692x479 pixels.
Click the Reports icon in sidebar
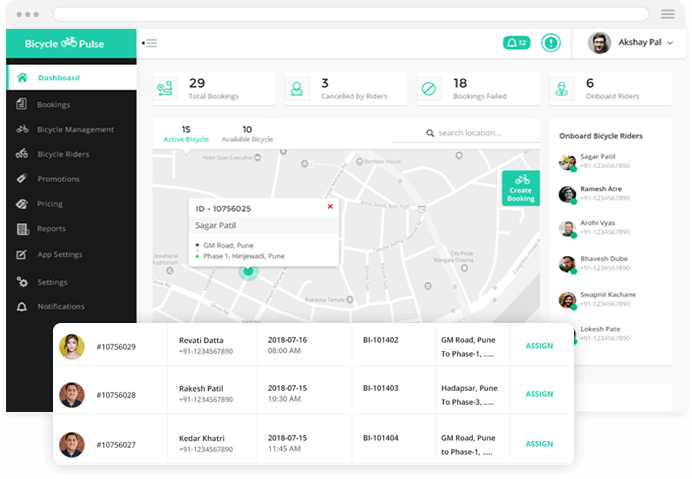(23, 229)
